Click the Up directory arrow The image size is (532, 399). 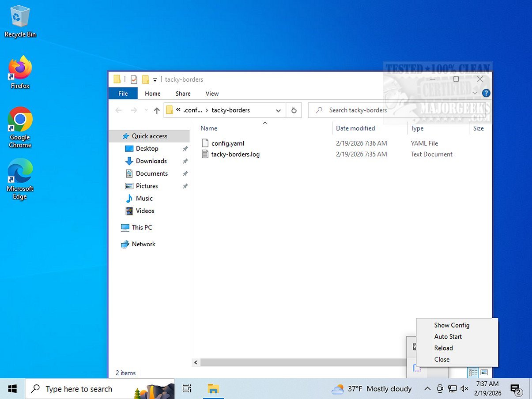coord(157,110)
